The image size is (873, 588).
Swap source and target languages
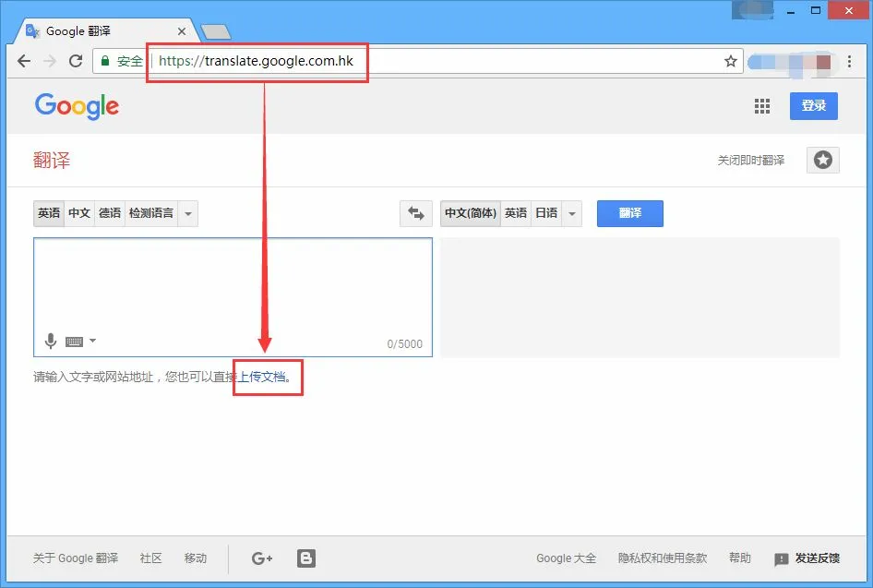coord(416,213)
